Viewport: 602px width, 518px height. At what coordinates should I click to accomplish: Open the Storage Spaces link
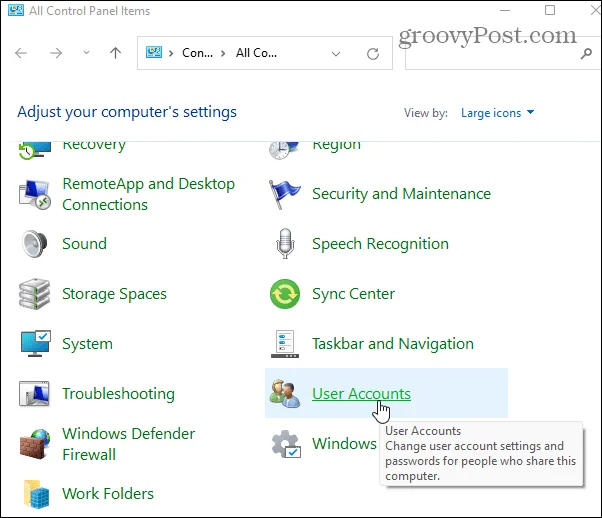click(x=114, y=294)
